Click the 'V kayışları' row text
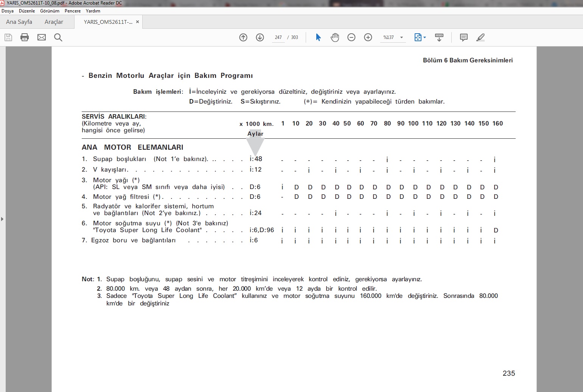 click(x=110, y=170)
